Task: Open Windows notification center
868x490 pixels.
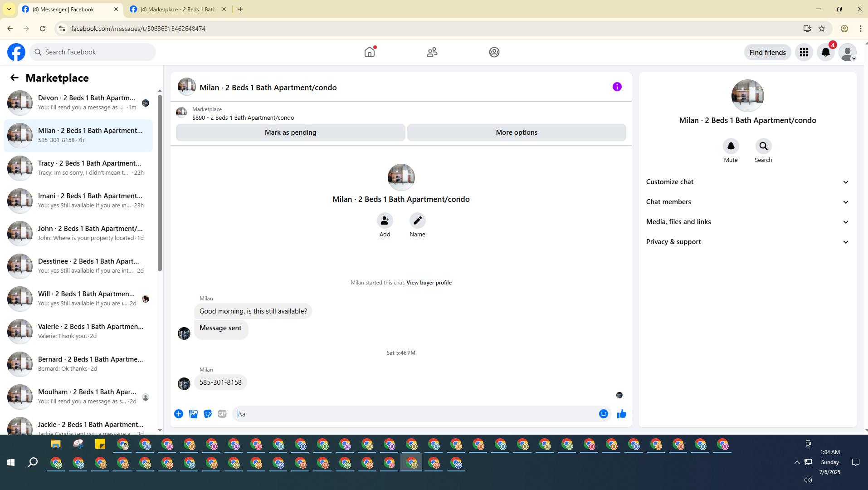Action: pyautogui.click(x=856, y=462)
